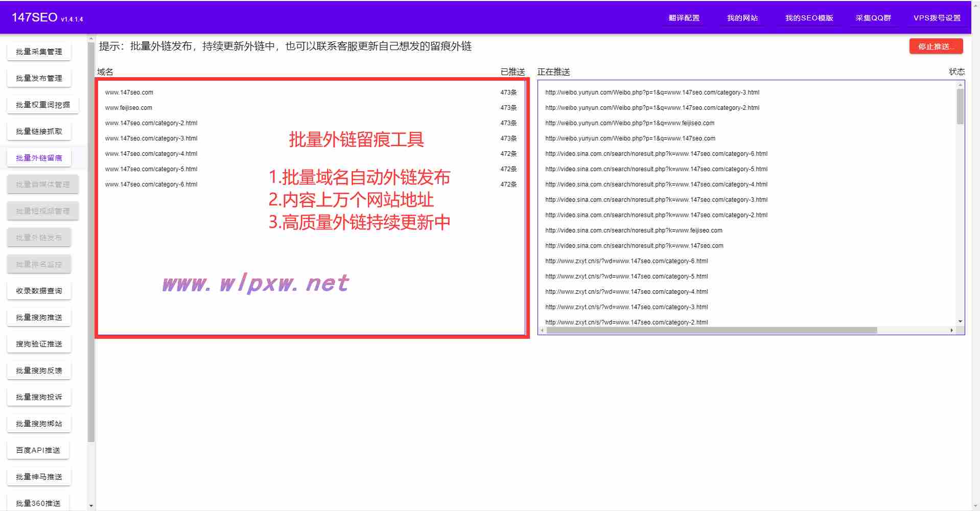Click push list scroll up arrow
980x511 pixels.
point(960,85)
